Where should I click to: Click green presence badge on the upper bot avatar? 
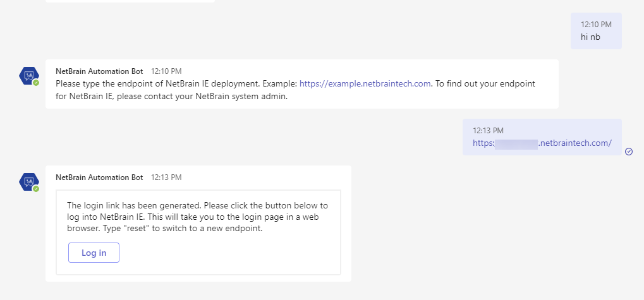[36, 83]
